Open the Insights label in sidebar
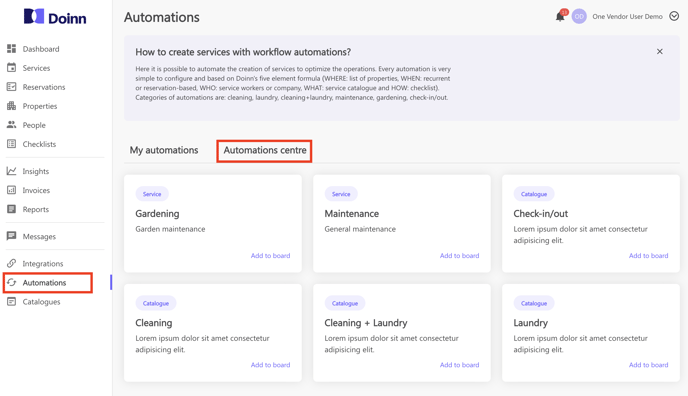Image resolution: width=688 pixels, height=396 pixels. [36, 171]
